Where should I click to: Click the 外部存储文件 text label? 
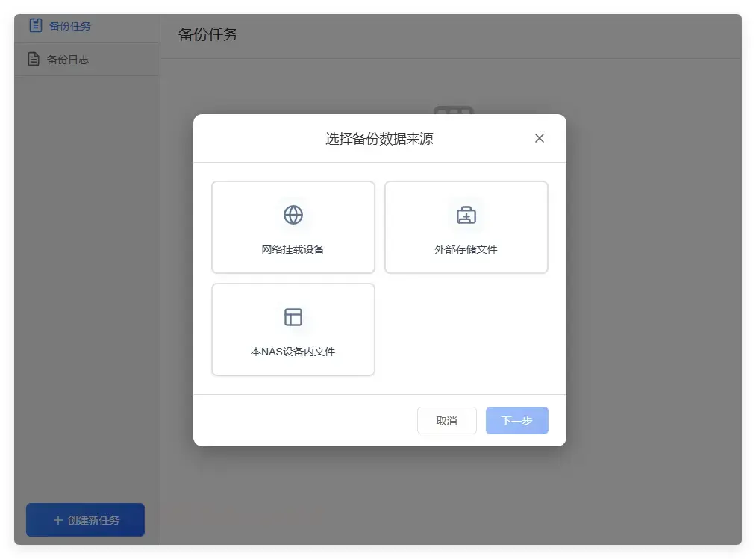click(466, 249)
